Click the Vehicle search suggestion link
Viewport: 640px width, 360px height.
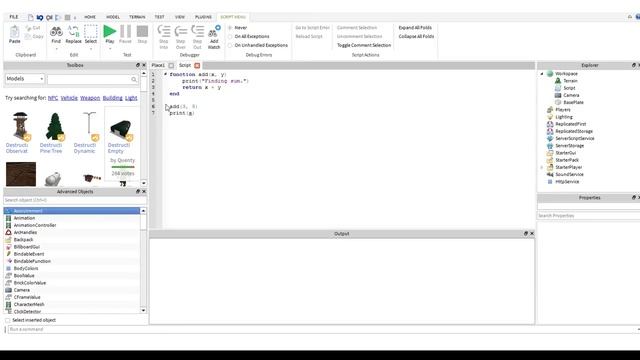point(69,98)
